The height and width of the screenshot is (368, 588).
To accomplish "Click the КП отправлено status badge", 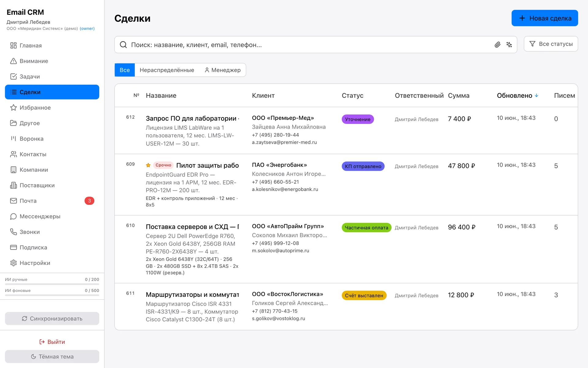I will pyautogui.click(x=363, y=166).
